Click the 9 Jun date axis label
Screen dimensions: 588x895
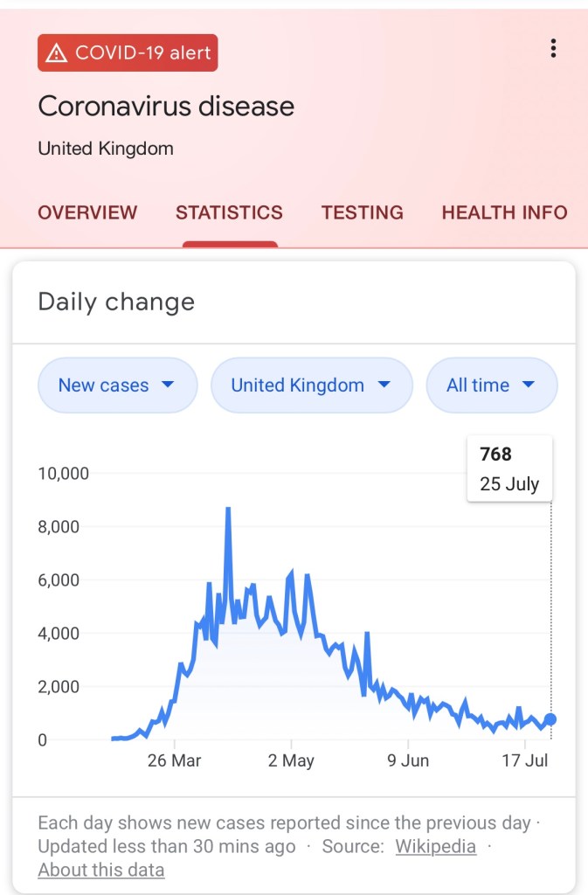[x=408, y=760]
